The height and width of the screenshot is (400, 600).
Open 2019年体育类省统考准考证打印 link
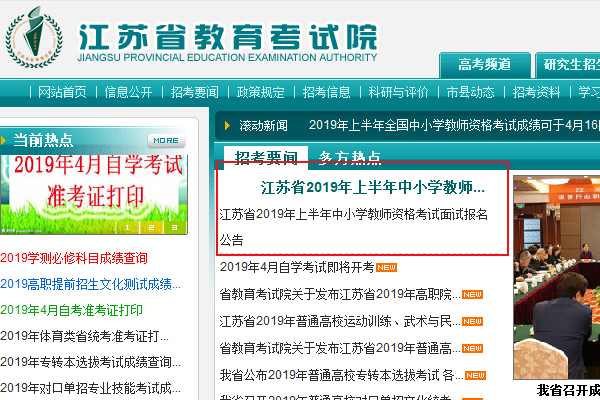(x=84, y=336)
